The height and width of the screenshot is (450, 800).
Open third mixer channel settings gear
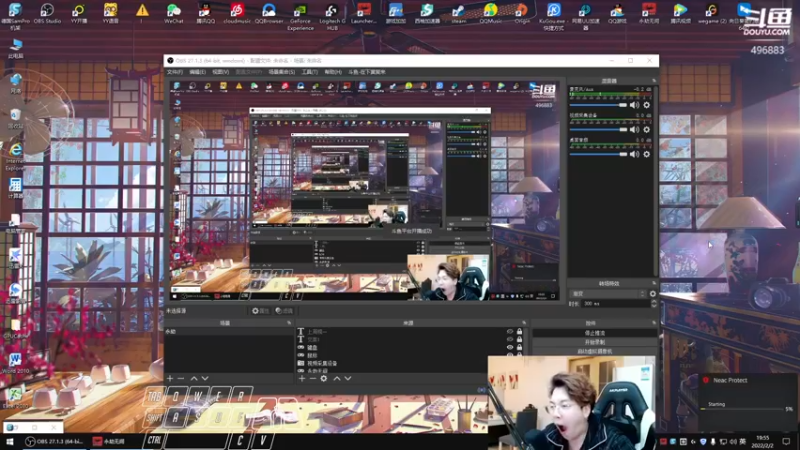click(646, 154)
